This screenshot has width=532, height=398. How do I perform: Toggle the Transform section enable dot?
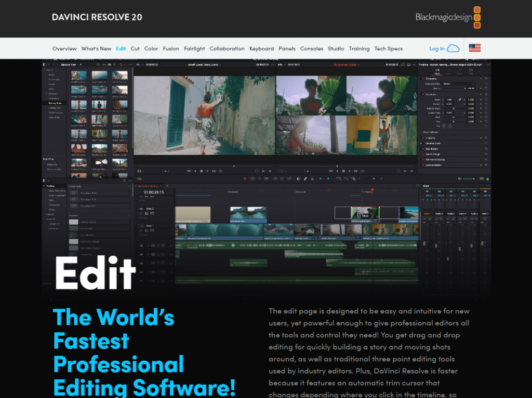click(x=422, y=94)
